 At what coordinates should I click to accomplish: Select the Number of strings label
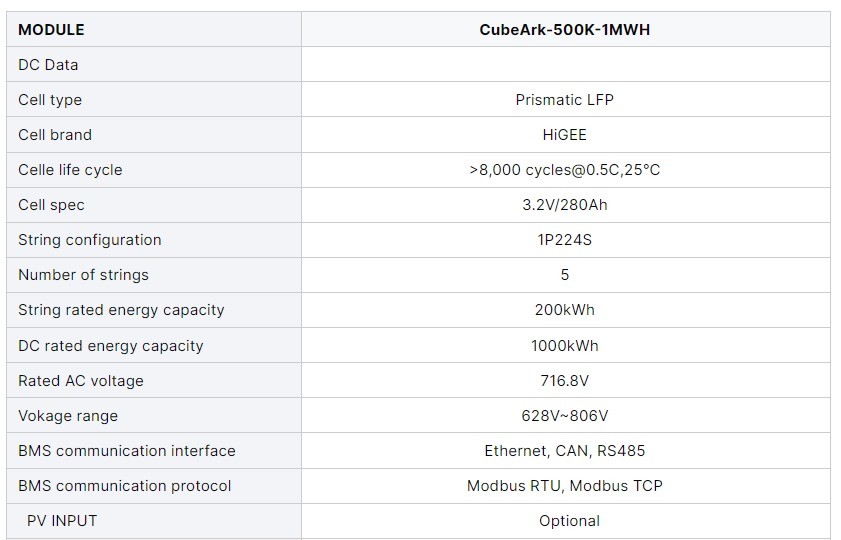83,275
